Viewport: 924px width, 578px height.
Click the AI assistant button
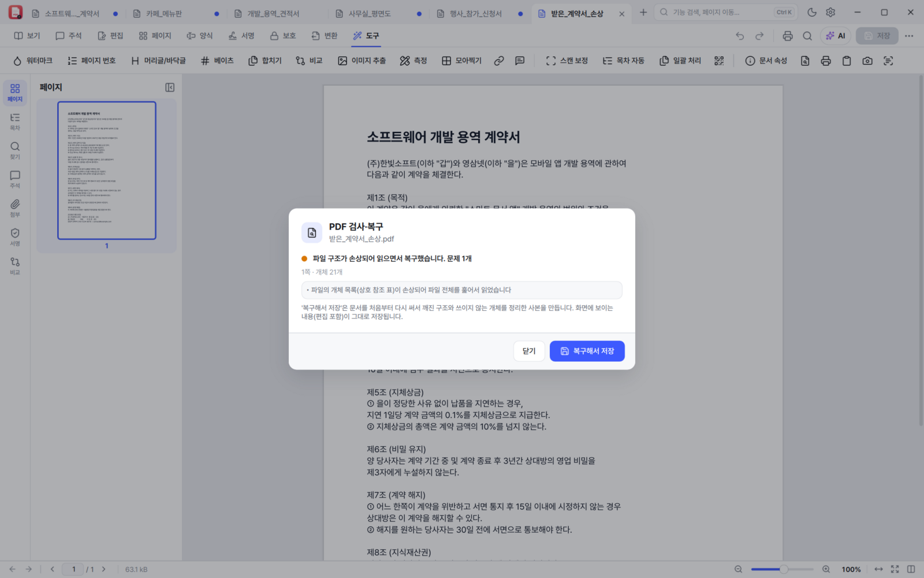(x=836, y=36)
